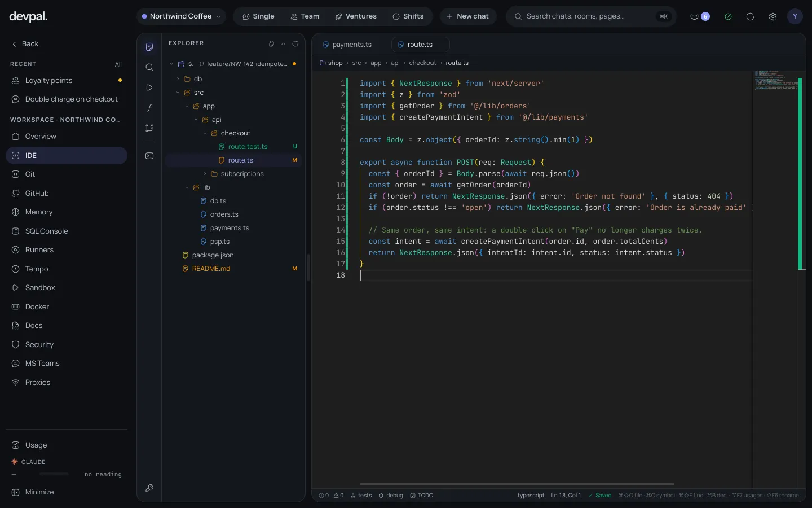Open the functions (f) icon in activity bar
This screenshot has width=812, height=508.
(149, 108)
